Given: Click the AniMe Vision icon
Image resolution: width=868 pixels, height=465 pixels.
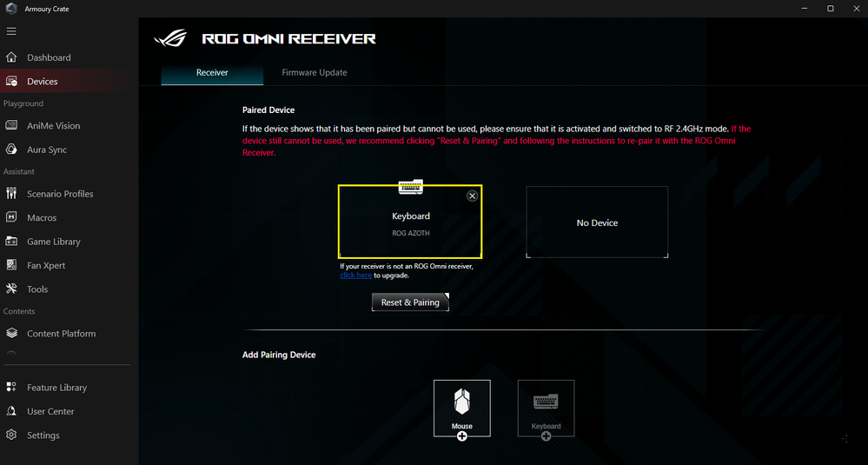Looking at the screenshot, I should click(x=11, y=126).
